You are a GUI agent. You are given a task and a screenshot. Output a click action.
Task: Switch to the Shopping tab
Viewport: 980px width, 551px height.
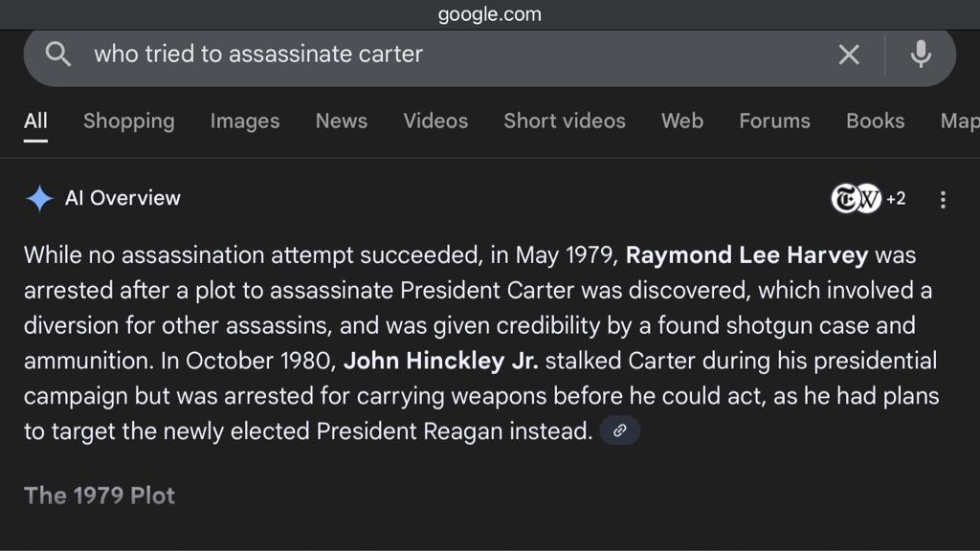(129, 121)
